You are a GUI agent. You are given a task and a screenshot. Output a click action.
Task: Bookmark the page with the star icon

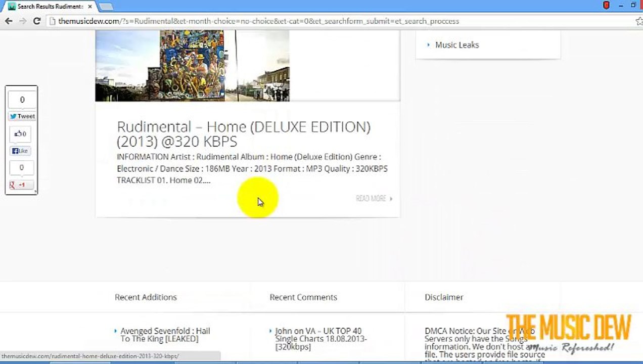click(x=638, y=21)
